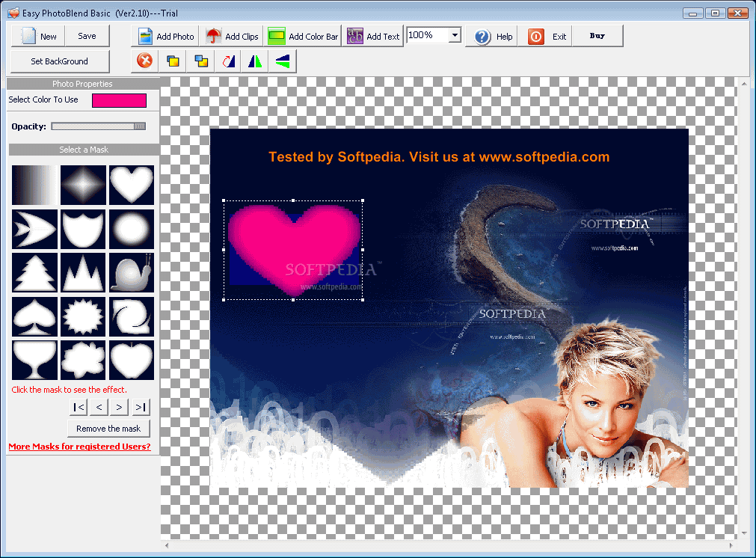This screenshot has height=558, width=756.
Task: Apply the diamond star mask
Action: click(x=83, y=186)
